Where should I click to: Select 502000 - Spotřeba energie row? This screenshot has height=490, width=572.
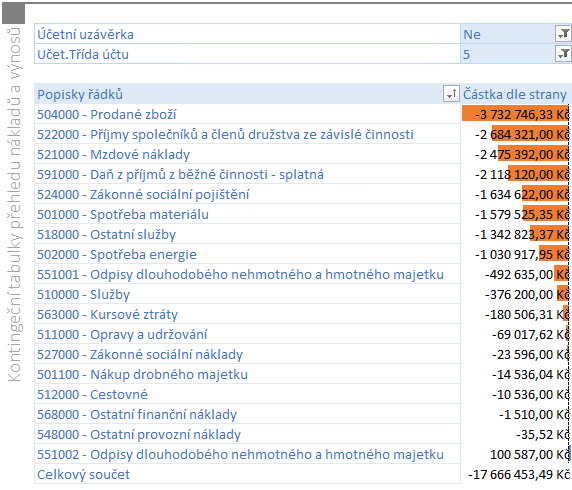[247, 254]
